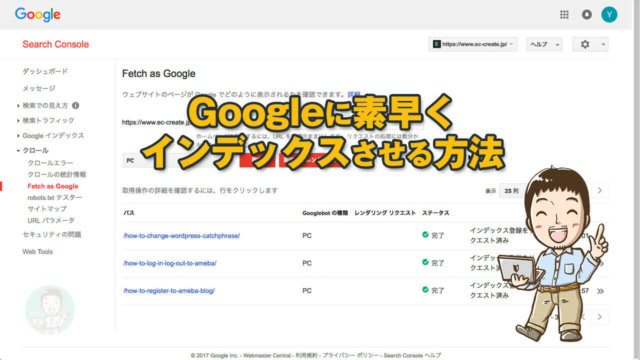Click the Google logo
Viewport: 640px width, 360px height.
[38, 15]
